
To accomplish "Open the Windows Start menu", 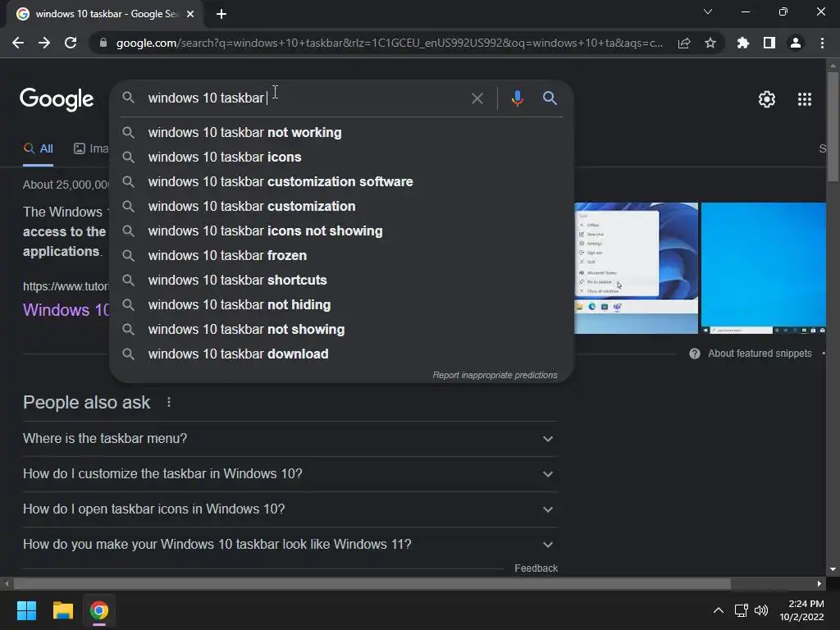I will [x=26, y=610].
